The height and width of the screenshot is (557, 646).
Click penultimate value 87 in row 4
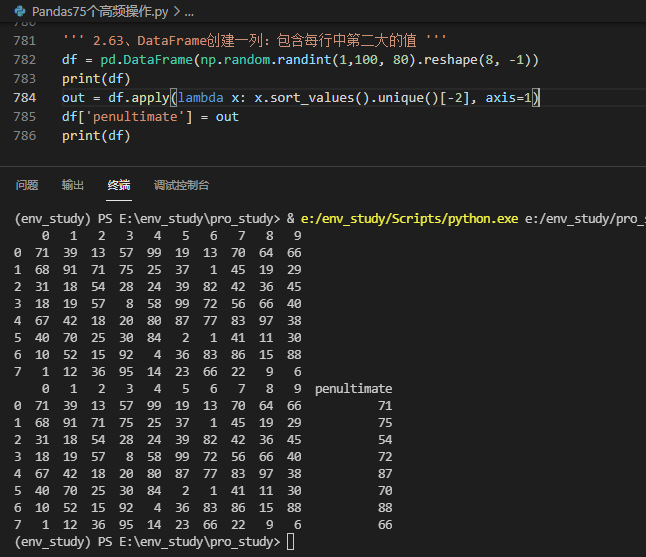(x=385, y=474)
